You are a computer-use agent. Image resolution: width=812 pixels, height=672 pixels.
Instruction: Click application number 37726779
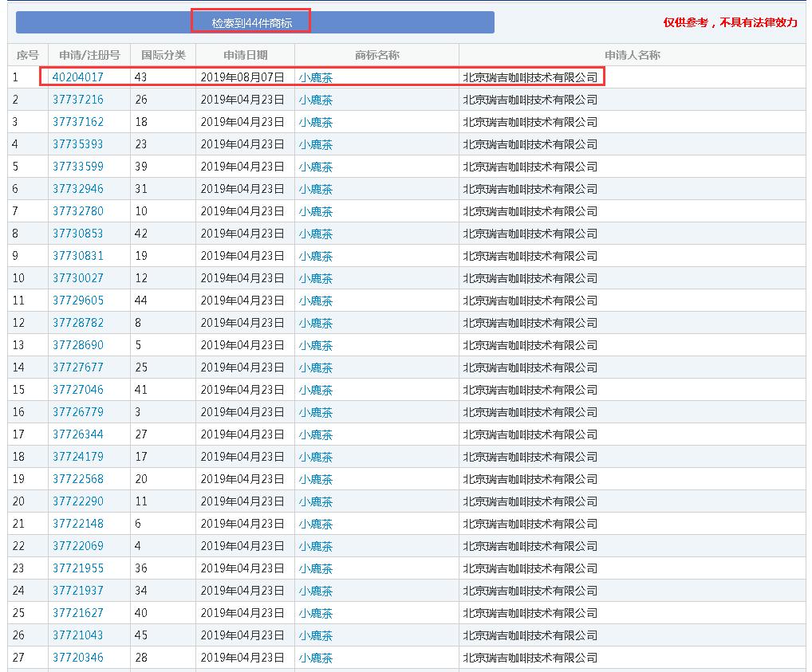[77, 412]
